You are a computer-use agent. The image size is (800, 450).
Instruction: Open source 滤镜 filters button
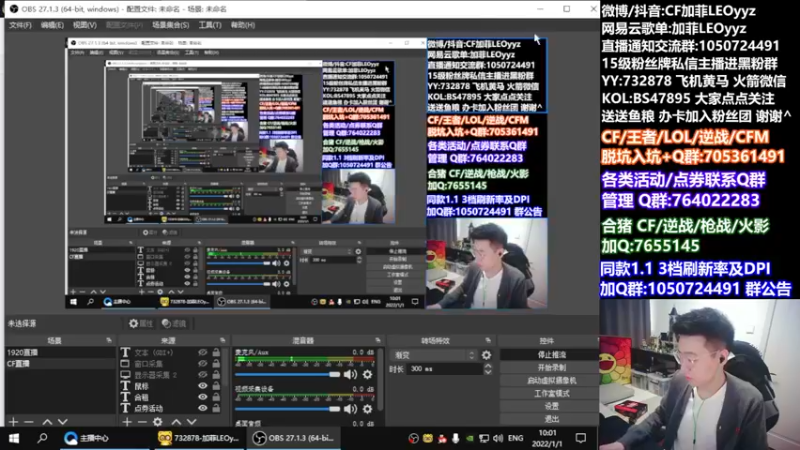[x=173, y=323]
